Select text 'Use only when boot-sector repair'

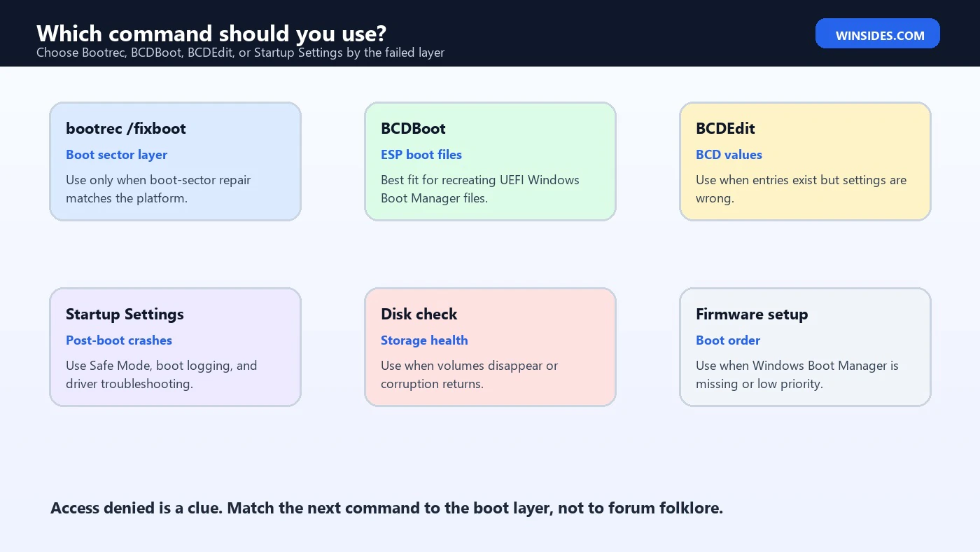click(158, 180)
